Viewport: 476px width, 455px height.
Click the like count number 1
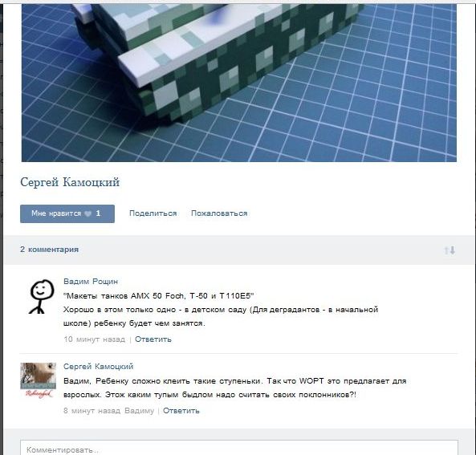(x=98, y=213)
